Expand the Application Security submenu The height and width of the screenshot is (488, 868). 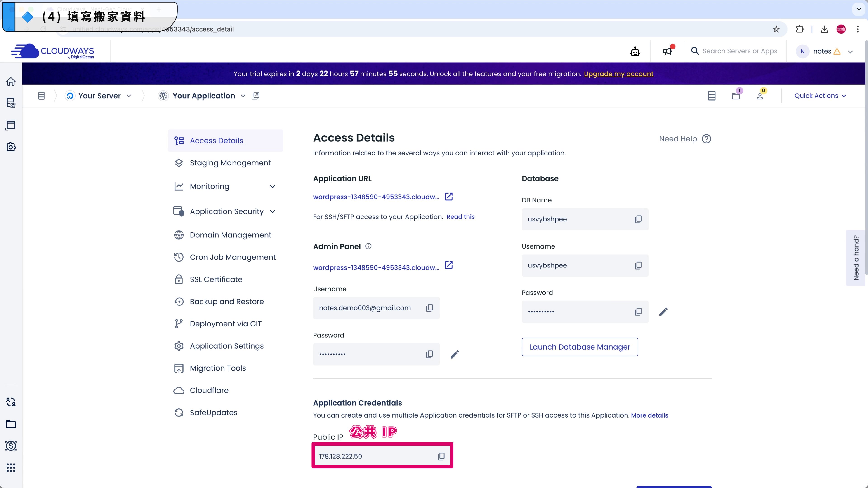click(x=272, y=211)
